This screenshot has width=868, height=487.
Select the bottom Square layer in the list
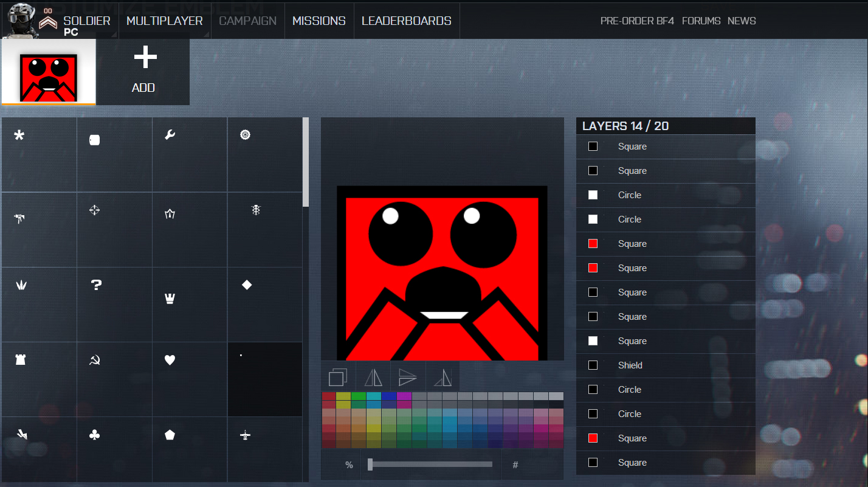[x=666, y=463]
